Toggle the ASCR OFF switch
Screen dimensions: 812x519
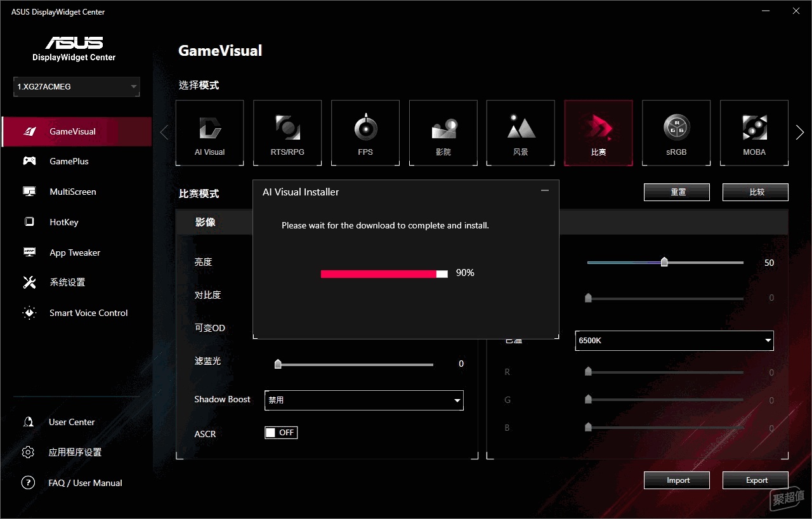[x=281, y=433]
